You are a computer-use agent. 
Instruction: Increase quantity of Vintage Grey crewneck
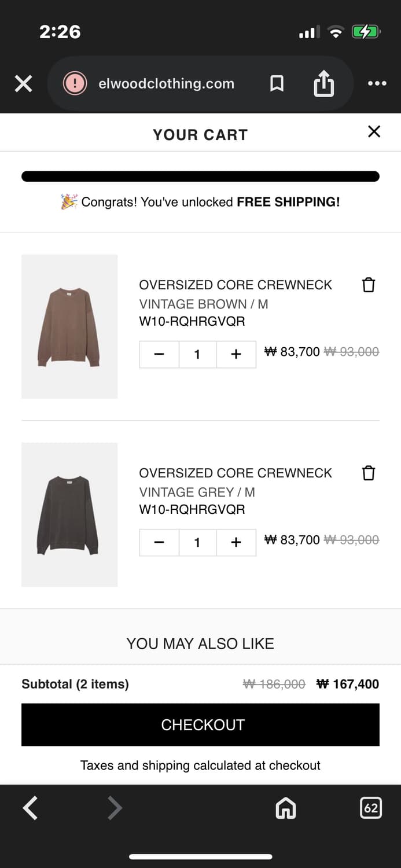(x=236, y=542)
